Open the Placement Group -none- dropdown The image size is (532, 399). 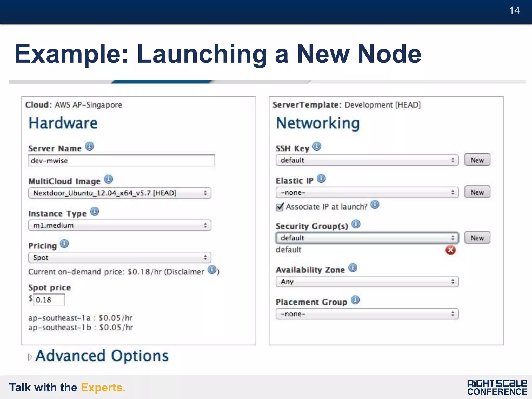[367, 314]
